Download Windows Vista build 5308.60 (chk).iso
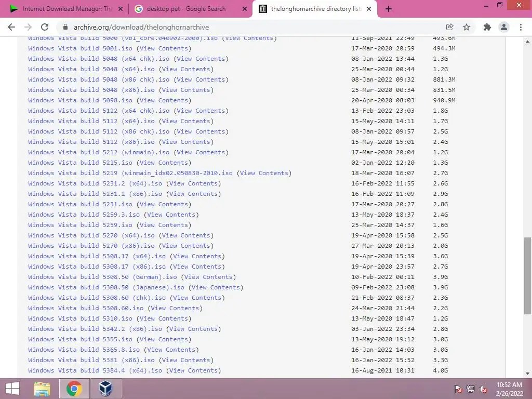The height and width of the screenshot is (399, 532). click(x=97, y=298)
